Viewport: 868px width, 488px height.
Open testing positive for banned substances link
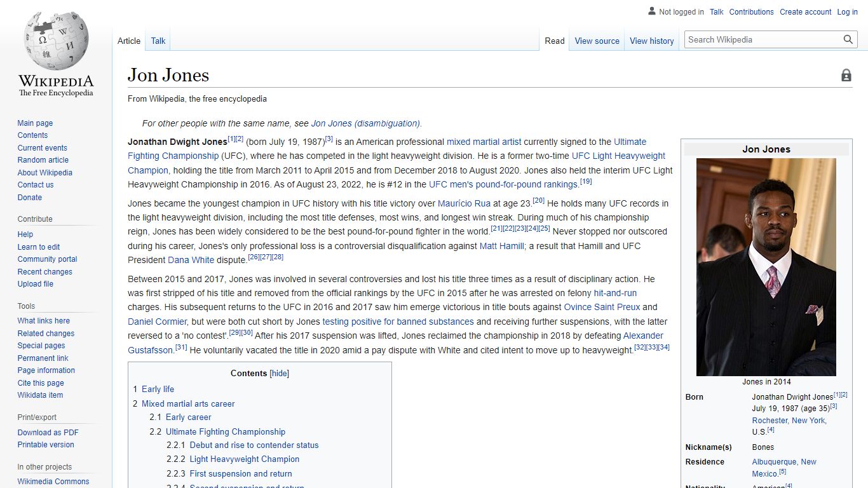pos(398,322)
